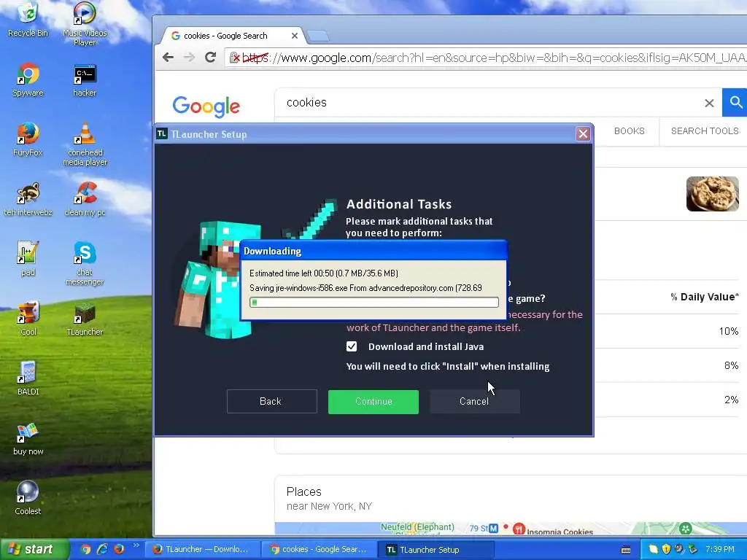Click the download progress bar
The image size is (747, 560).
tap(374, 303)
